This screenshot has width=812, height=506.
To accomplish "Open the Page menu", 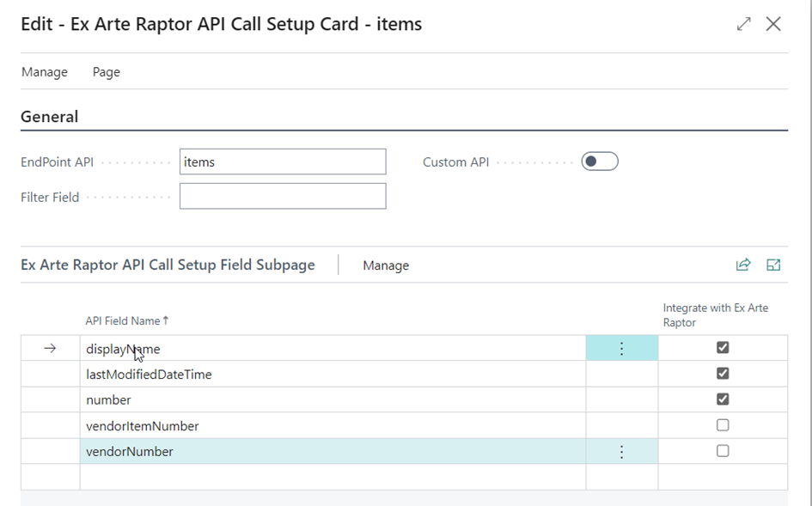I will [107, 72].
